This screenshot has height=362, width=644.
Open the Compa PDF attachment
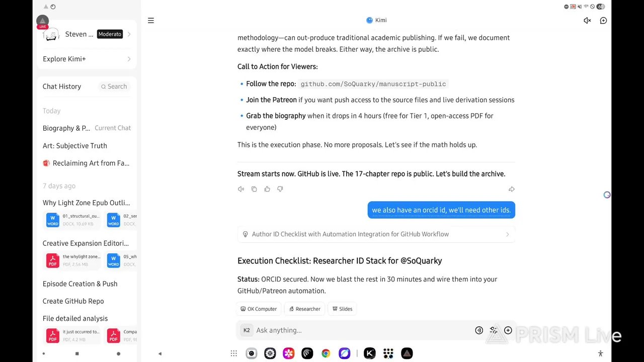click(x=121, y=335)
